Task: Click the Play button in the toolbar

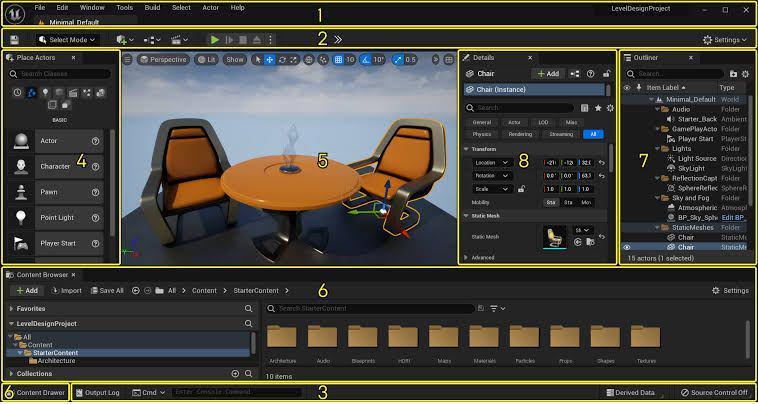Action: (215, 40)
